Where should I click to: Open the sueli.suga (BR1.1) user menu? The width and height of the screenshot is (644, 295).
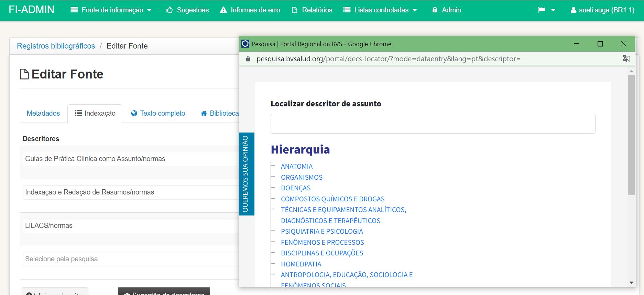pos(602,10)
